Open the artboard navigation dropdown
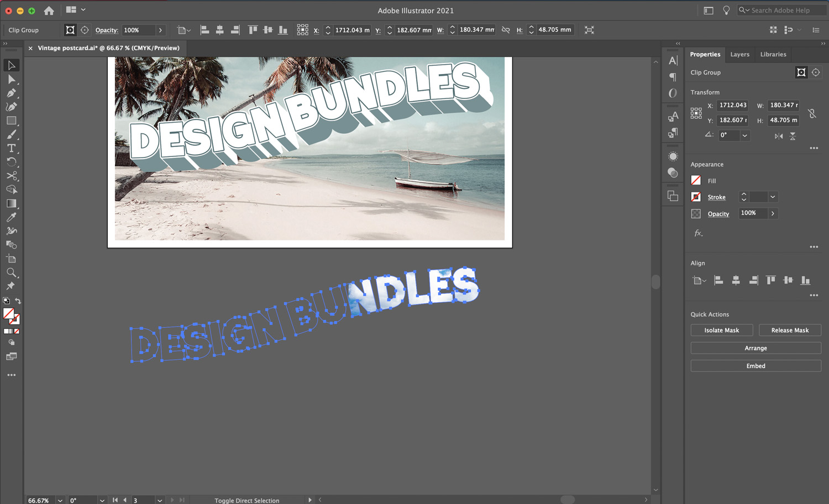 click(x=160, y=500)
